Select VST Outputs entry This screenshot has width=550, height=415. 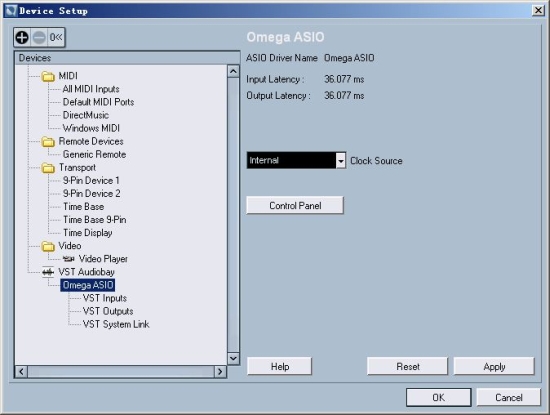(108, 311)
